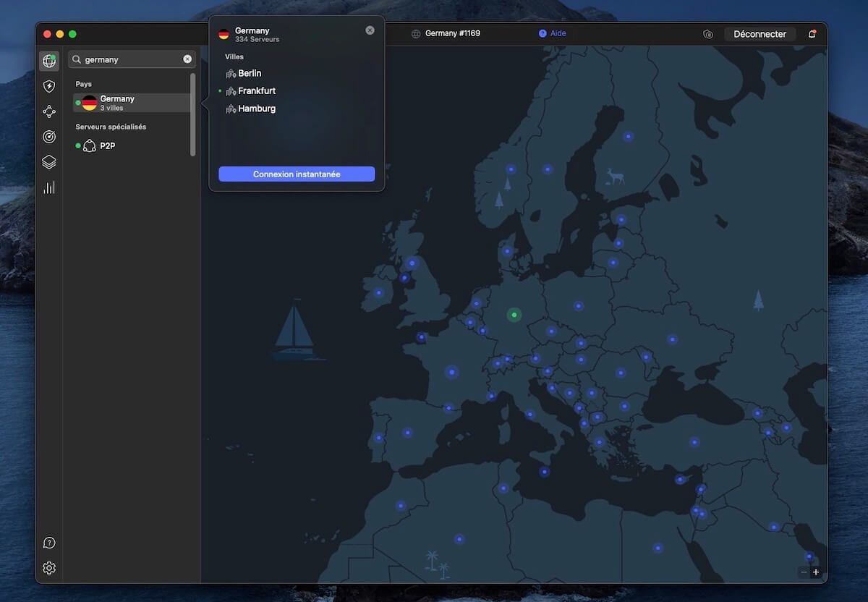Screen dimensions: 868x602
Task: Close the Germany cities popup
Action: pos(370,30)
